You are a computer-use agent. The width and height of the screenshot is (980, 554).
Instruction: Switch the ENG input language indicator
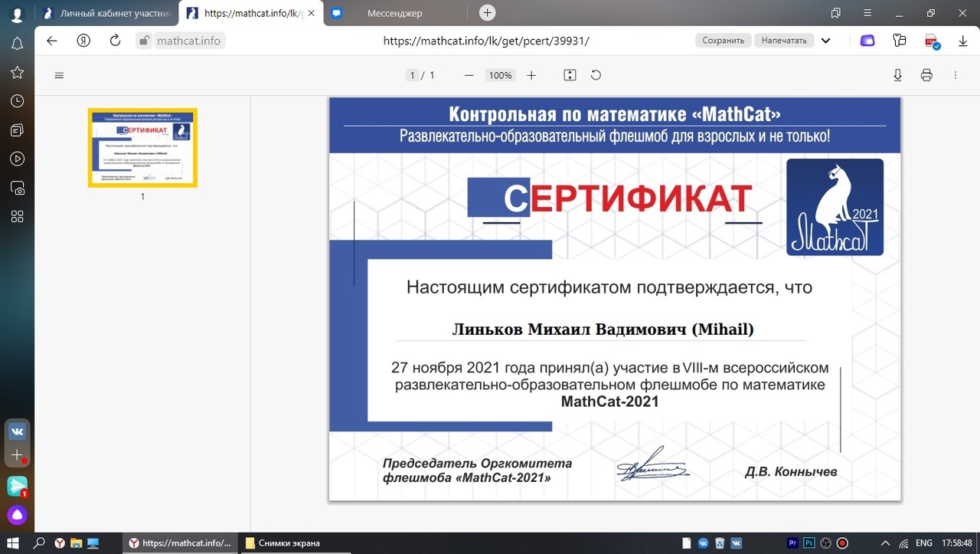(924, 543)
